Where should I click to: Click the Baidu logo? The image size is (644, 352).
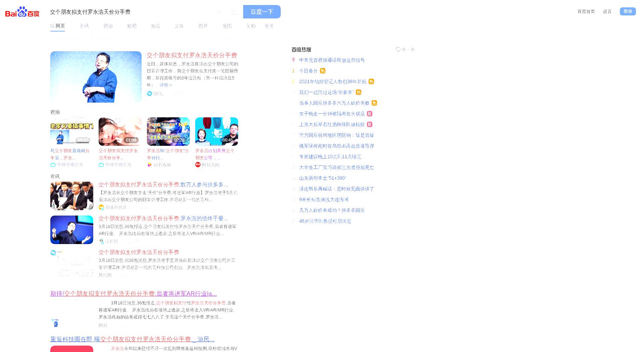(x=22, y=12)
